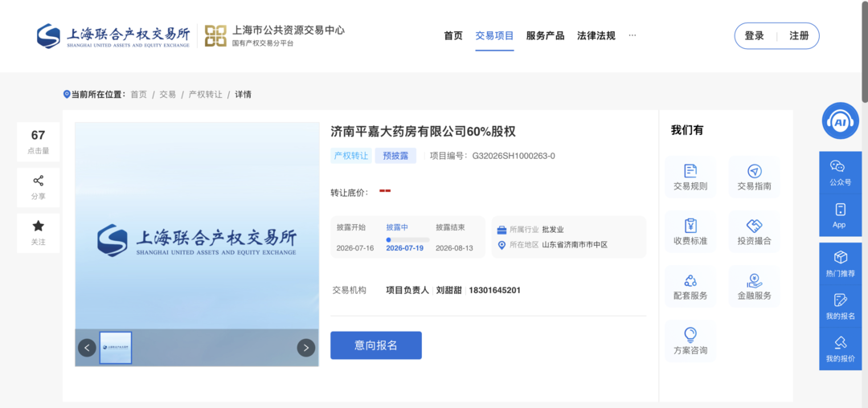
Task: Click the Shanghai United Assets Exchange logo
Action: 113,36
